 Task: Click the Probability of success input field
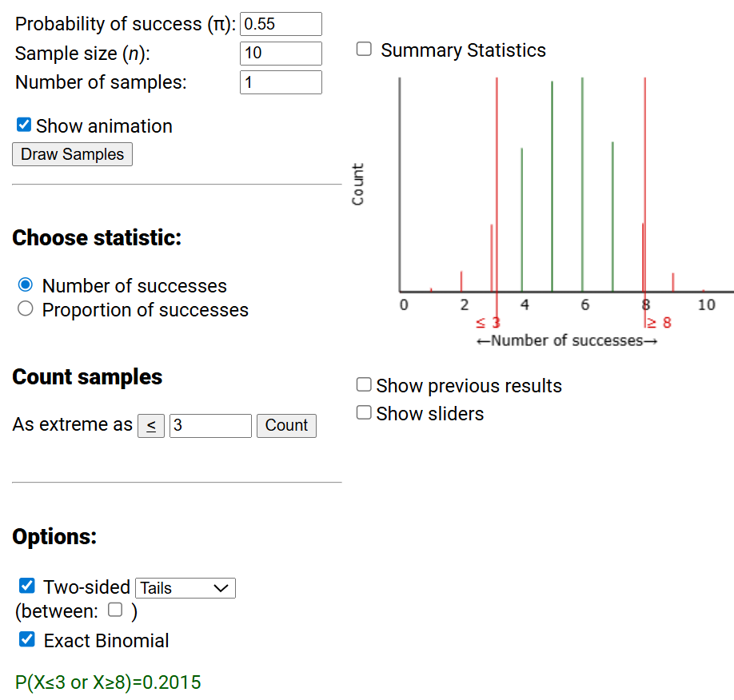281,23
